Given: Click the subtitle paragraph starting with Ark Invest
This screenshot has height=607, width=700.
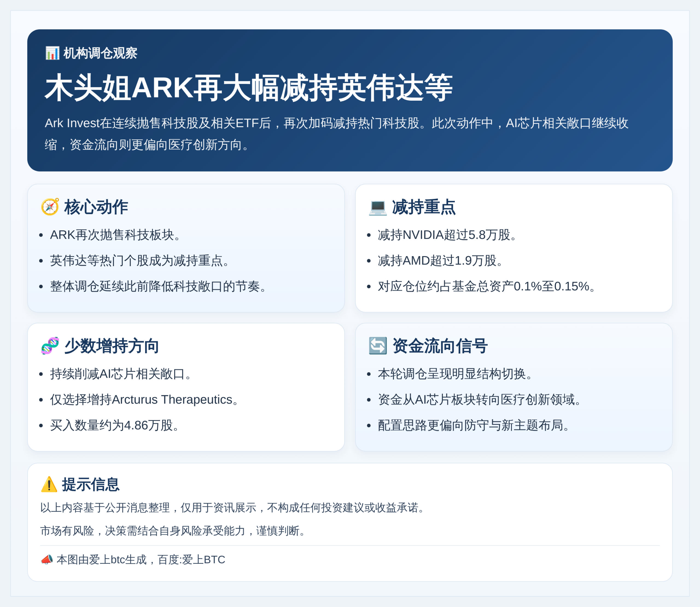Looking at the screenshot, I should 337,134.
